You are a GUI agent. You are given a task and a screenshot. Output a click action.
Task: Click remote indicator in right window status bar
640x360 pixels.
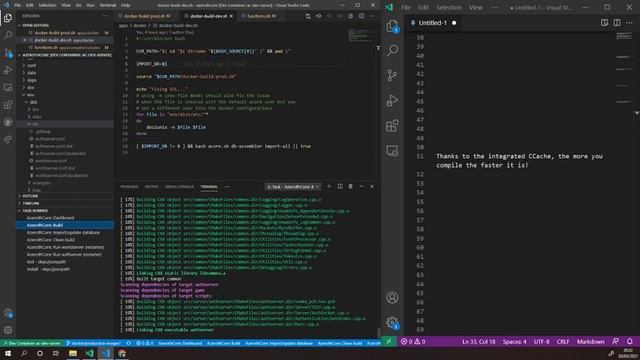coord(389,341)
